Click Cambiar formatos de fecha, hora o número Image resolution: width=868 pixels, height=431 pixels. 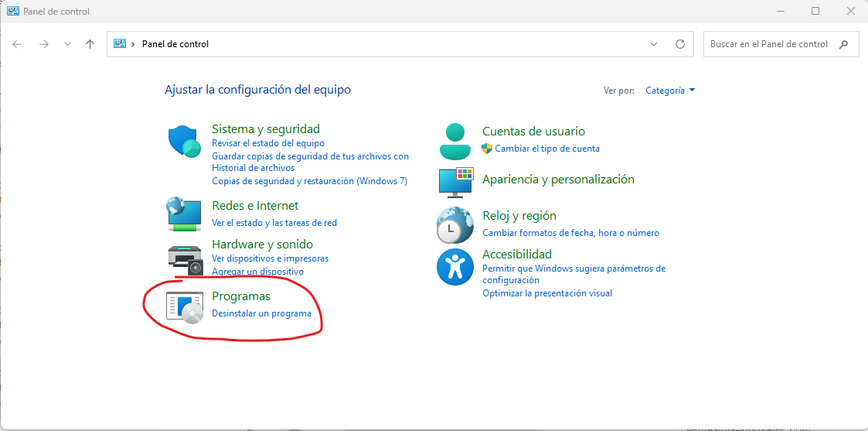(x=570, y=233)
